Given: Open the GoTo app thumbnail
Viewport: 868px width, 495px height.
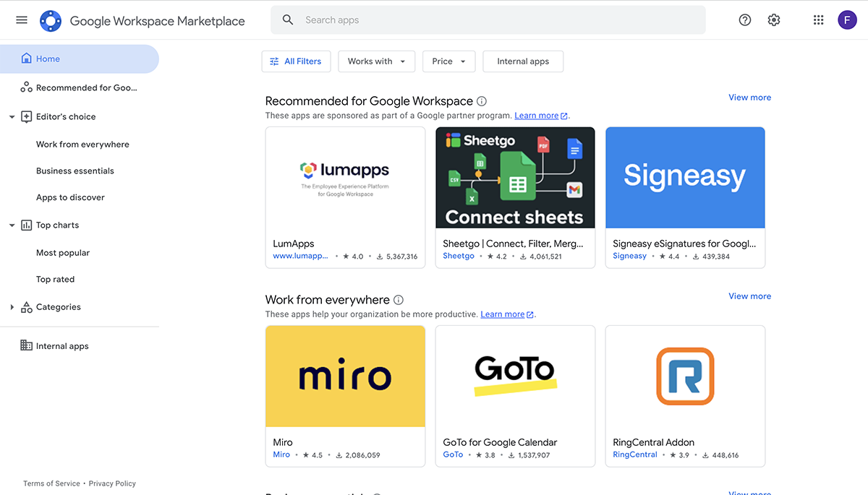Looking at the screenshot, I should (x=515, y=376).
